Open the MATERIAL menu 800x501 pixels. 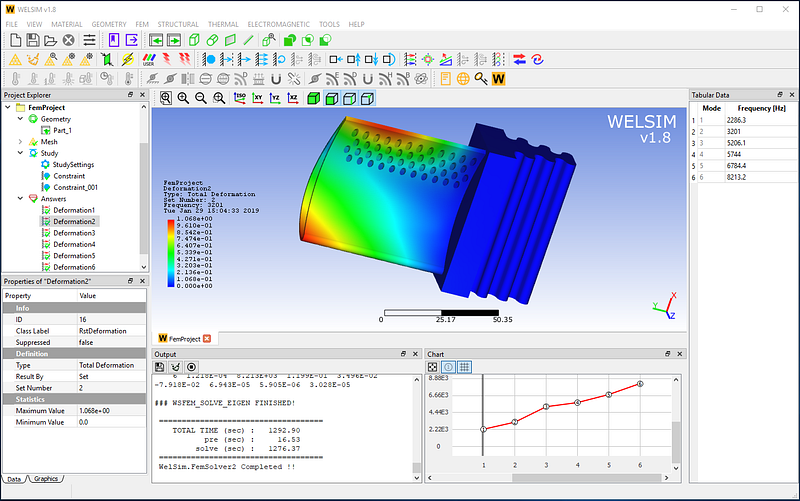[66, 24]
